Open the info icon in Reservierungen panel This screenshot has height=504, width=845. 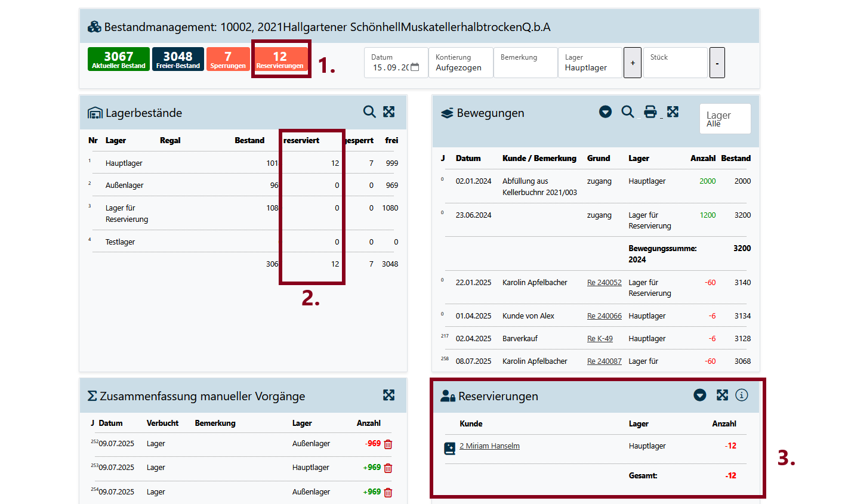[741, 395]
